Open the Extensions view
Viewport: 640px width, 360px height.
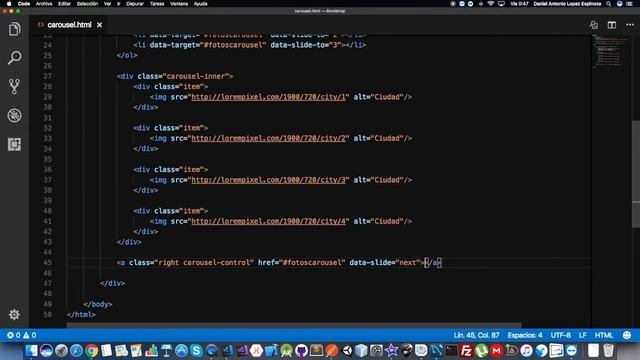(x=14, y=144)
